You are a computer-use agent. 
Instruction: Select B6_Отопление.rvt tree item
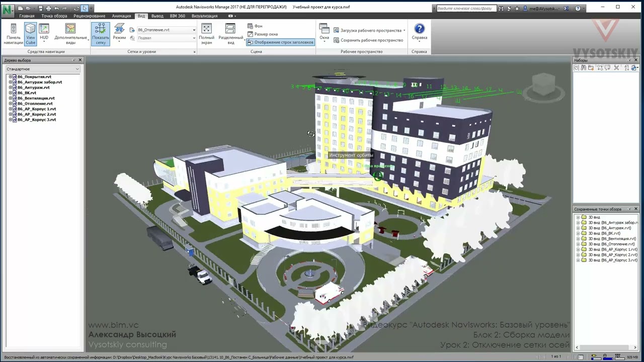(35, 104)
